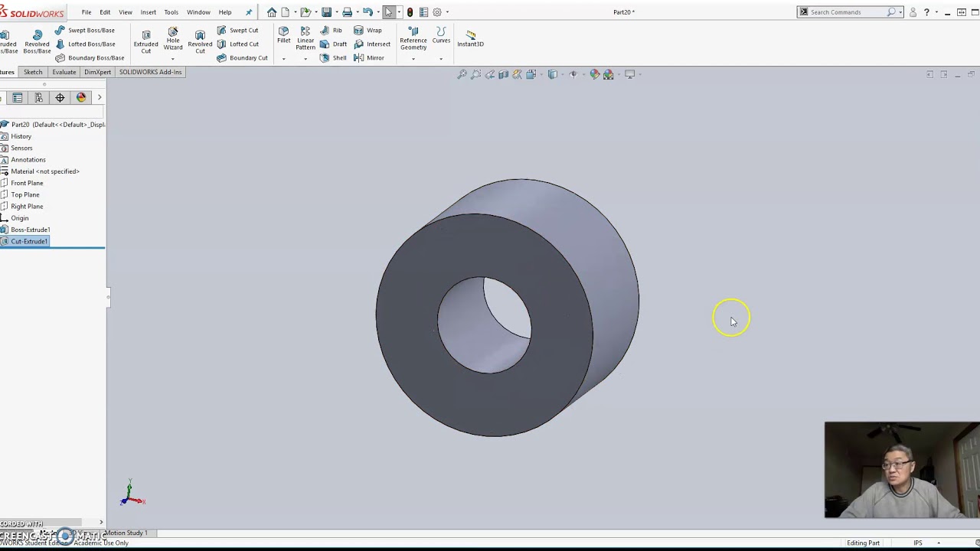Start an Extruded Cut
The width and height of the screenshot is (980, 551).
tap(145, 41)
